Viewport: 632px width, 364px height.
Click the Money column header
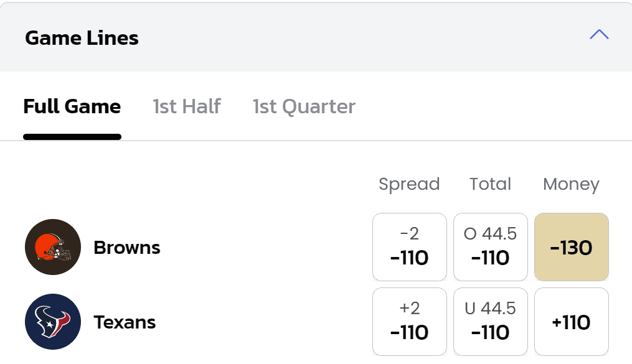pyautogui.click(x=571, y=184)
